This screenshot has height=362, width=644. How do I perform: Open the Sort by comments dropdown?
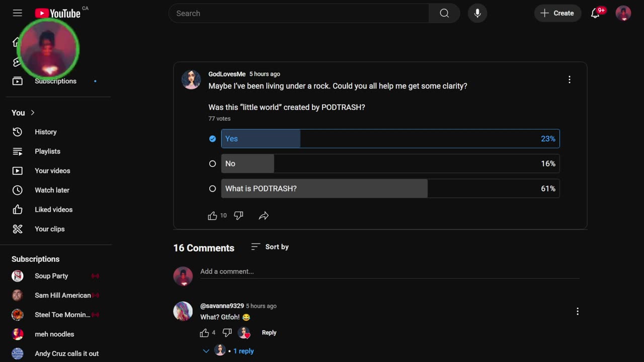[270, 247]
